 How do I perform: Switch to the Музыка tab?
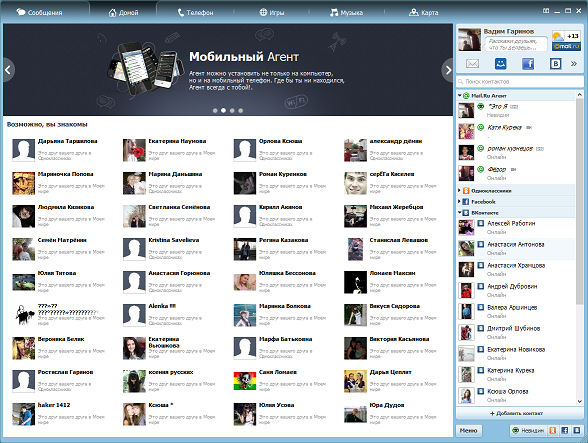pos(346,12)
